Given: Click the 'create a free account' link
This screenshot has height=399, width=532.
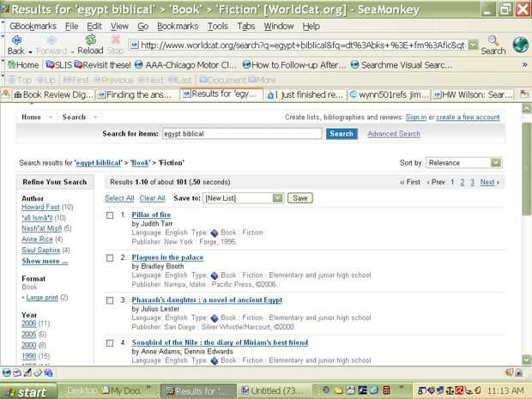Looking at the screenshot, I should coord(468,117).
